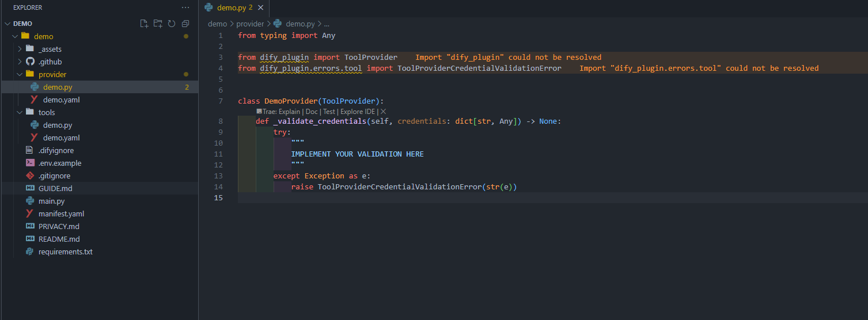Click the Python icon in the breadcrumb
The width and height of the screenshot is (868, 320).
[278, 24]
